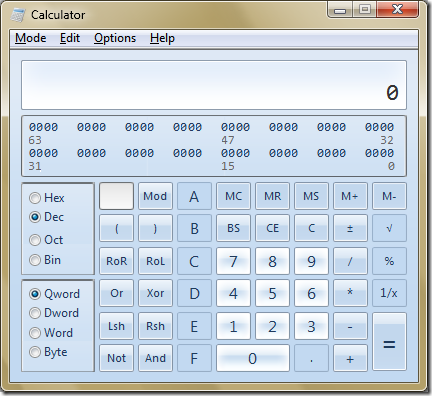Click the blank button beside Mod
The height and width of the screenshot is (396, 432).
[x=116, y=196]
